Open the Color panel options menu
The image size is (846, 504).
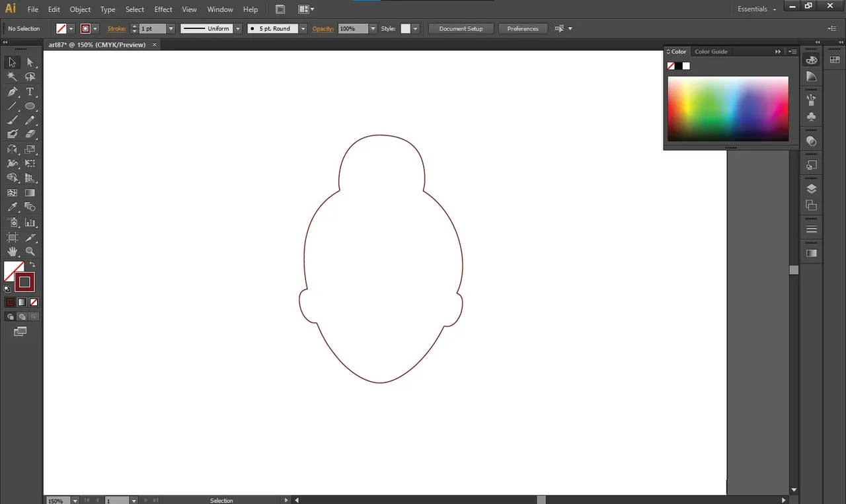click(x=791, y=52)
